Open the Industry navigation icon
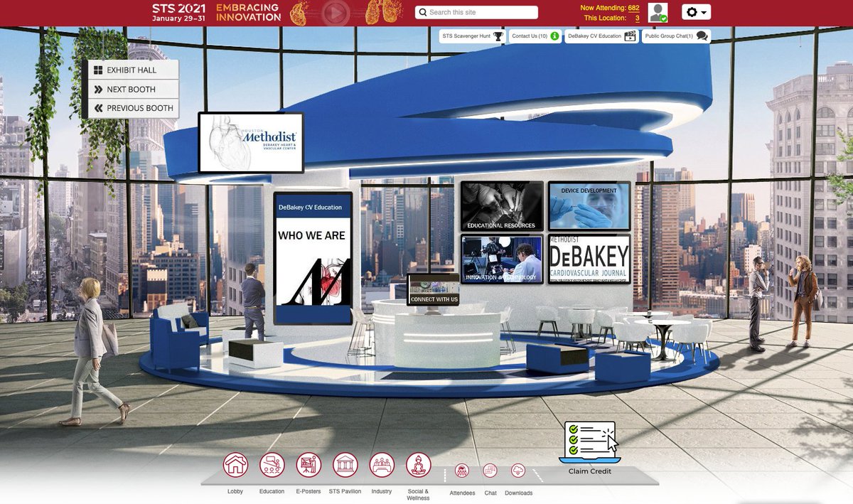853x504 pixels. click(x=382, y=465)
